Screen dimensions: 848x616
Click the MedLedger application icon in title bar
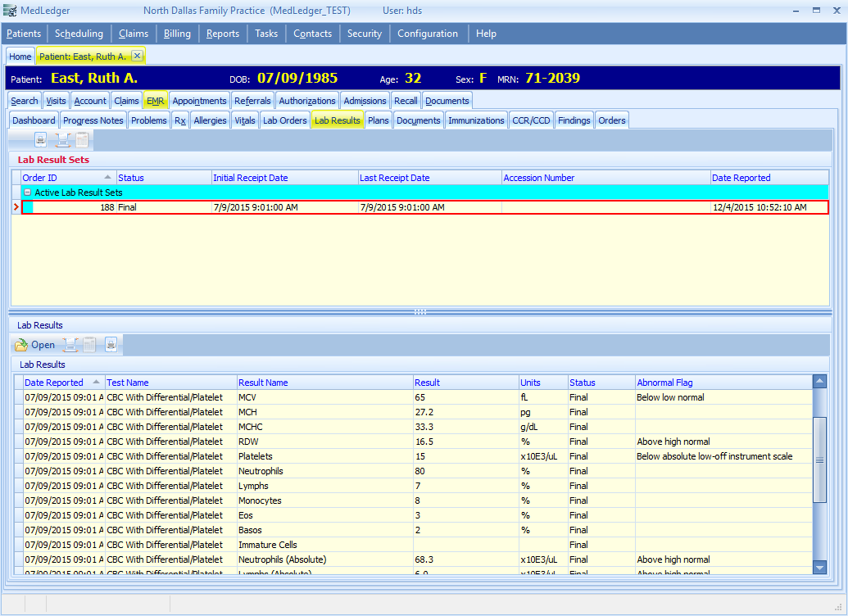[x=10, y=11]
